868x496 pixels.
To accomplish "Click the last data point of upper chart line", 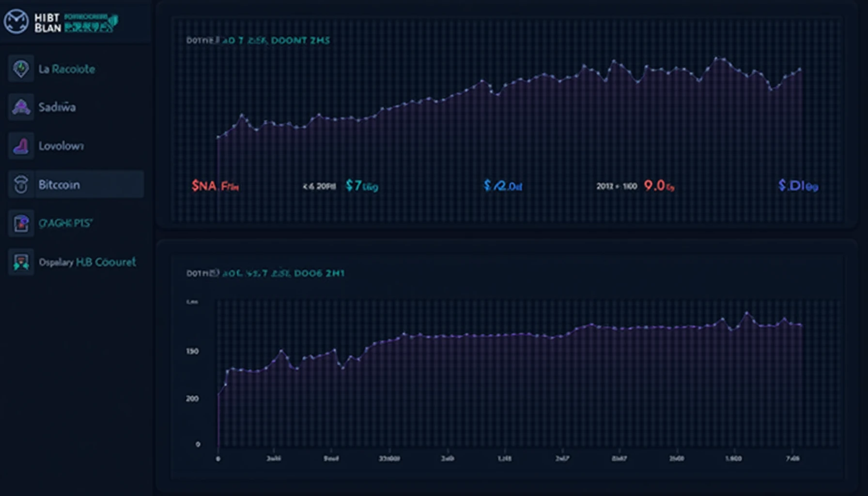I will tap(800, 70).
